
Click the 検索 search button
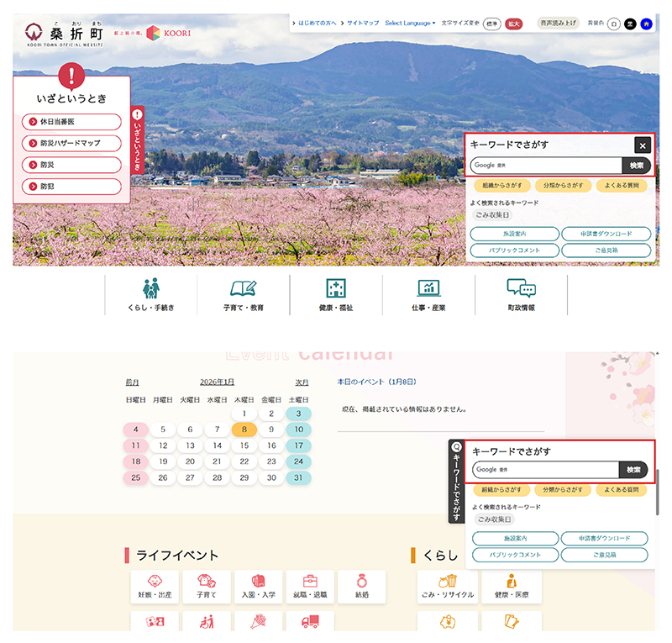(x=635, y=166)
